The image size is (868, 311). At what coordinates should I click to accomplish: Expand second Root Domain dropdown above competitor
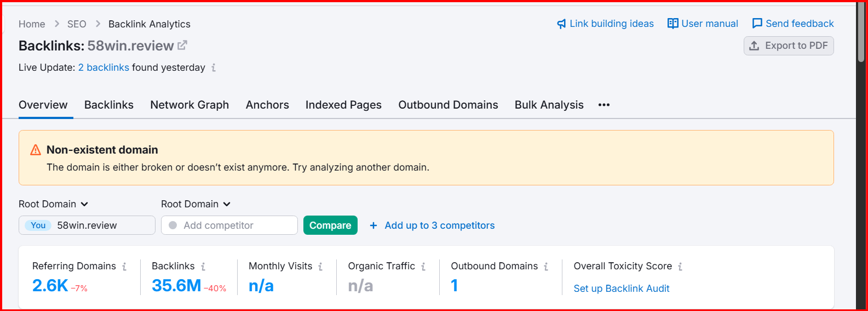point(196,204)
